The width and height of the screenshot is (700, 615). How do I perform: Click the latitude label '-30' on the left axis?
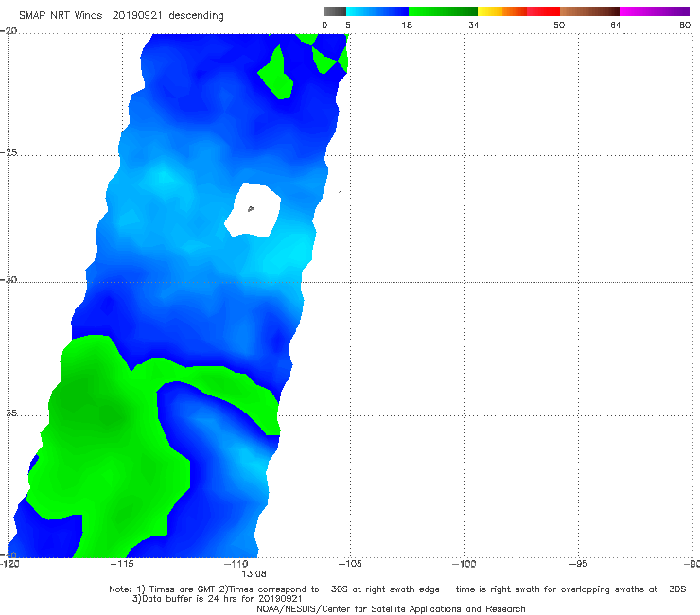[x=9, y=279]
